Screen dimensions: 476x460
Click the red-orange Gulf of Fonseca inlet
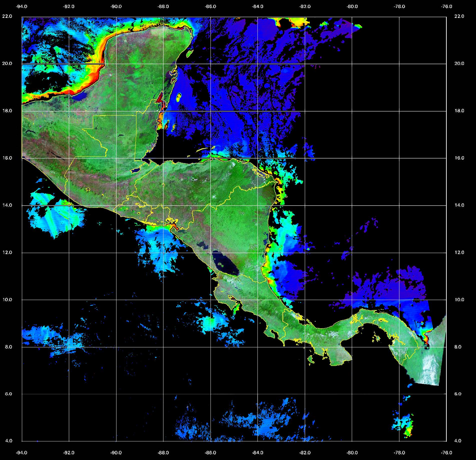coord(174,227)
